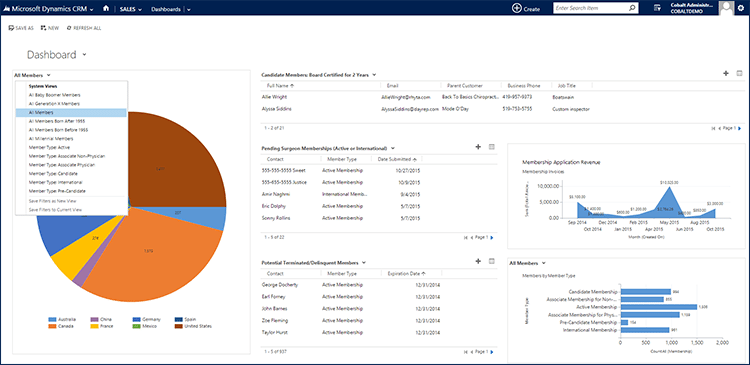The width and height of the screenshot is (750, 365).
Task: Open Alyssa Siddins contact record
Action: [276, 109]
